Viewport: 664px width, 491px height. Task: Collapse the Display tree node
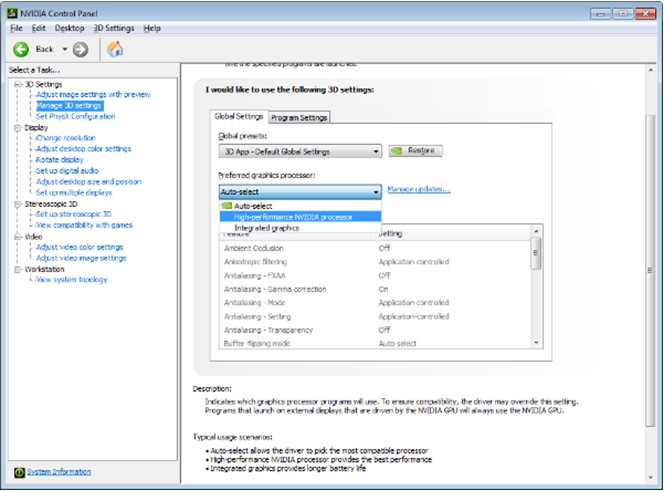click(x=17, y=128)
